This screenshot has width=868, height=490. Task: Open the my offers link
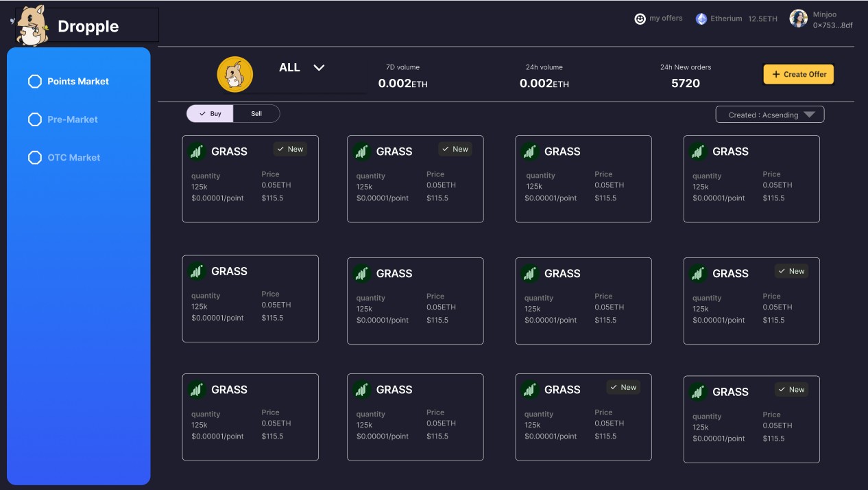(x=666, y=19)
